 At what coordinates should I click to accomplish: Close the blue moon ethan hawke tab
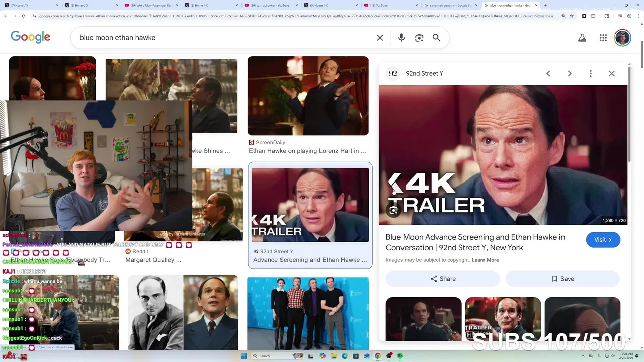[x=536, y=5]
